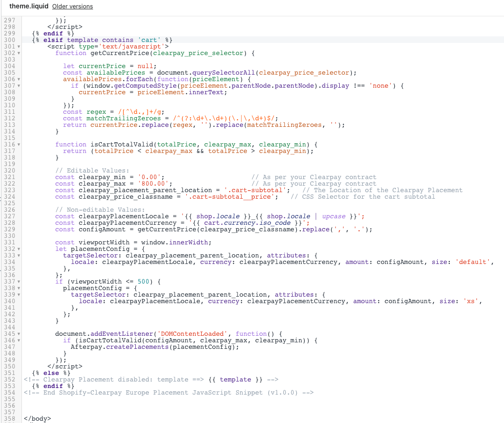Collapse addEventListener fold at line 345
The width and height of the screenshot is (504, 423).
click(19, 334)
